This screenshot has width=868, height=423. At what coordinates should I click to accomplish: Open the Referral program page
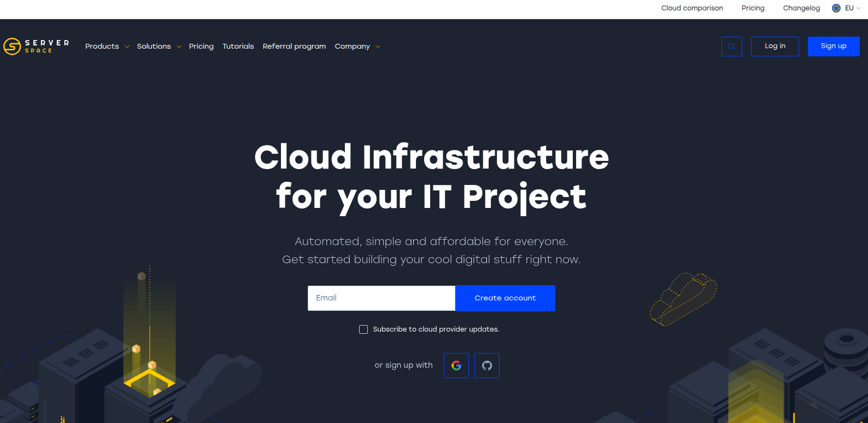(294, 47)
